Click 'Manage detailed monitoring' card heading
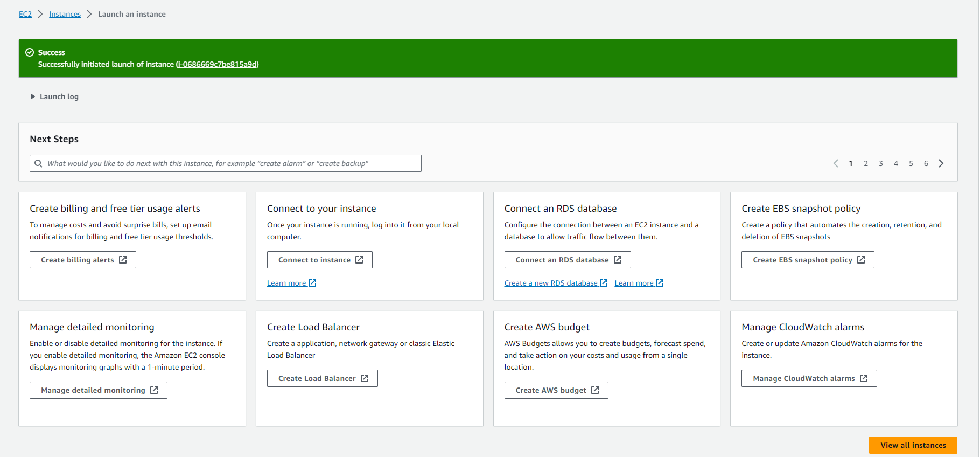 tap(92, 327)
